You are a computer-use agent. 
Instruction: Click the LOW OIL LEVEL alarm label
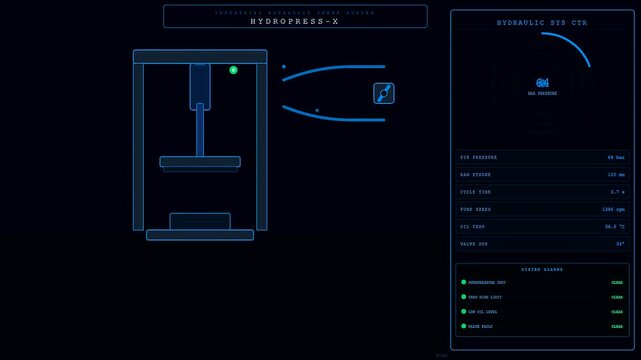483,312
